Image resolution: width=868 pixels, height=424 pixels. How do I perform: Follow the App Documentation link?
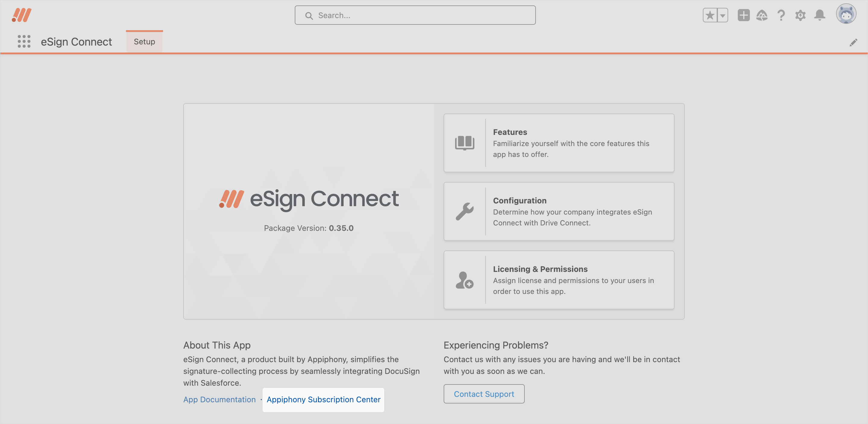pos(219,399)
